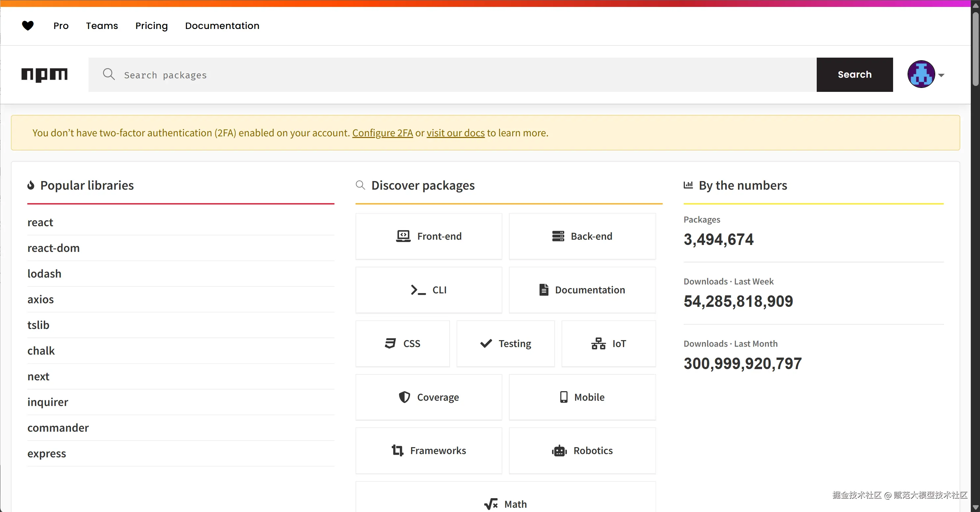
Task: Click the CLI terminal prompt icon
Action: (418, 290)
